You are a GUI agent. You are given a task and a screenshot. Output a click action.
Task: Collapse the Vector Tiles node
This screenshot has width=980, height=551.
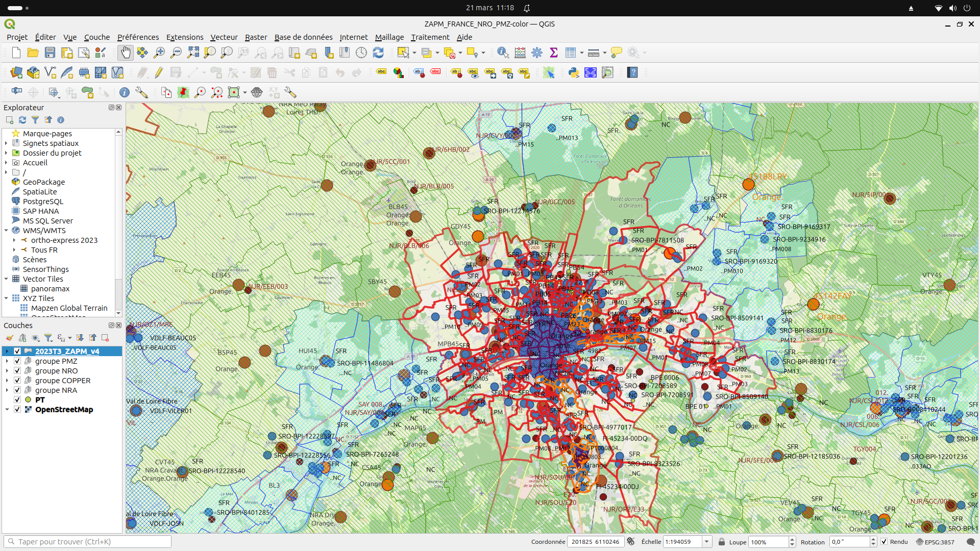point(7,279)
